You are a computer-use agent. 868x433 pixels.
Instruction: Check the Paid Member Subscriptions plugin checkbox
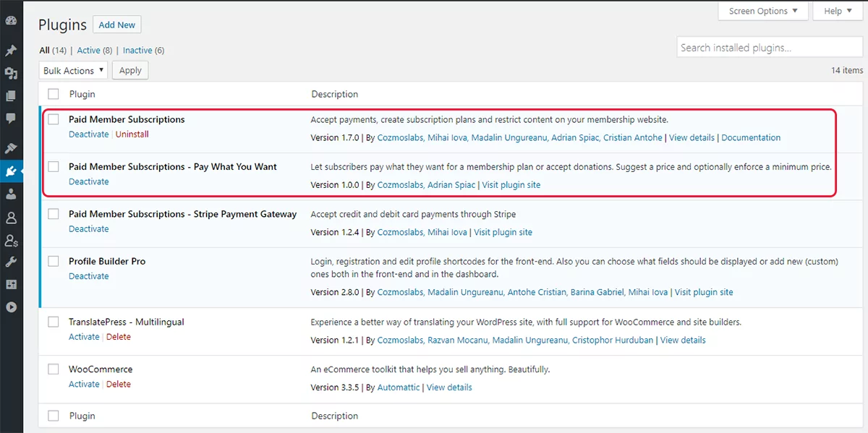54,119
